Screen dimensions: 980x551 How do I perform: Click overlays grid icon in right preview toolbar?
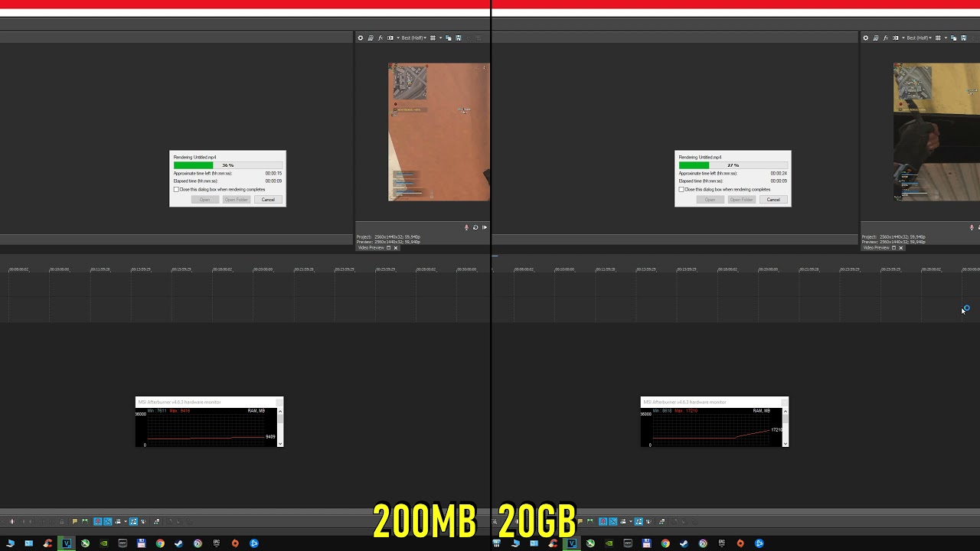(x=938, y=37)
